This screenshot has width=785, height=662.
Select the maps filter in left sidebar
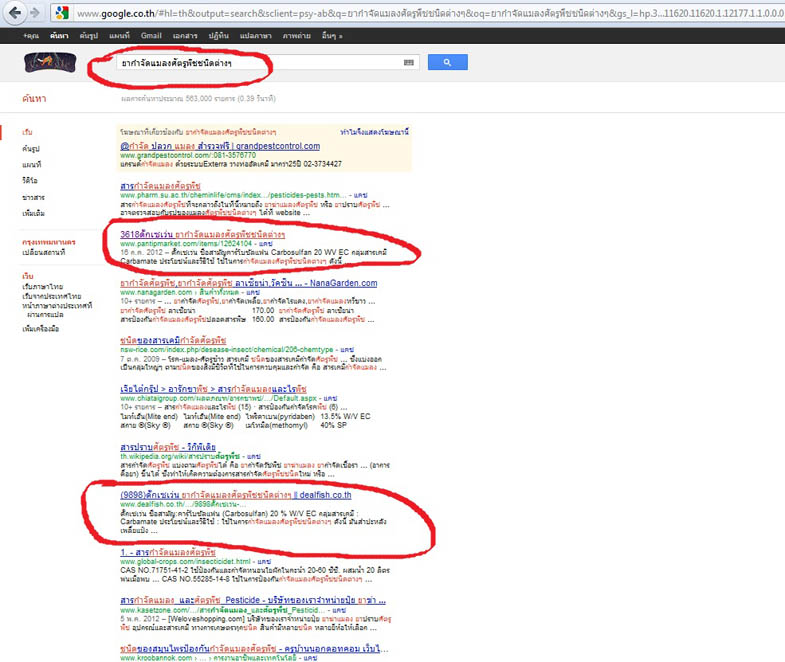pos(31,164)
